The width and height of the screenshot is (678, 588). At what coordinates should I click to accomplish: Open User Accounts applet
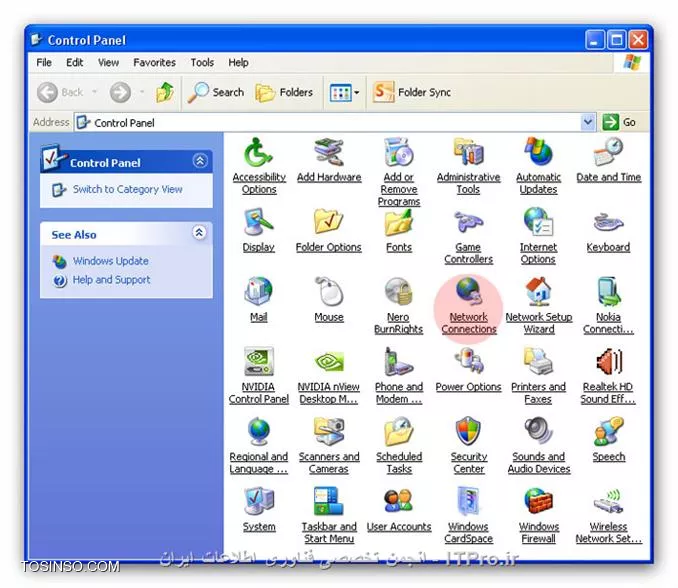coord(399,510)
